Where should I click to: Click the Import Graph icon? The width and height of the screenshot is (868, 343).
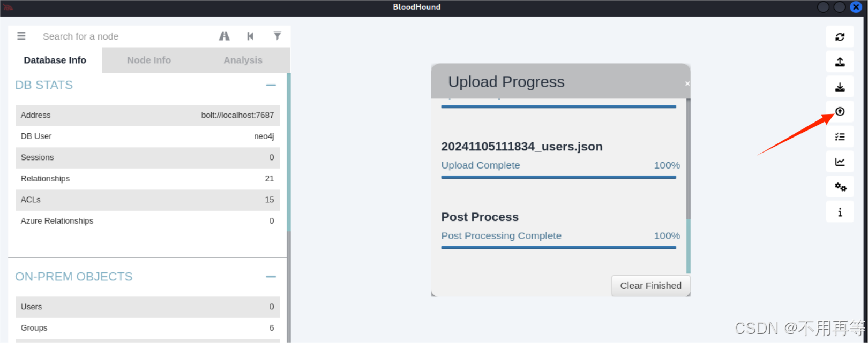pos(840,87)
